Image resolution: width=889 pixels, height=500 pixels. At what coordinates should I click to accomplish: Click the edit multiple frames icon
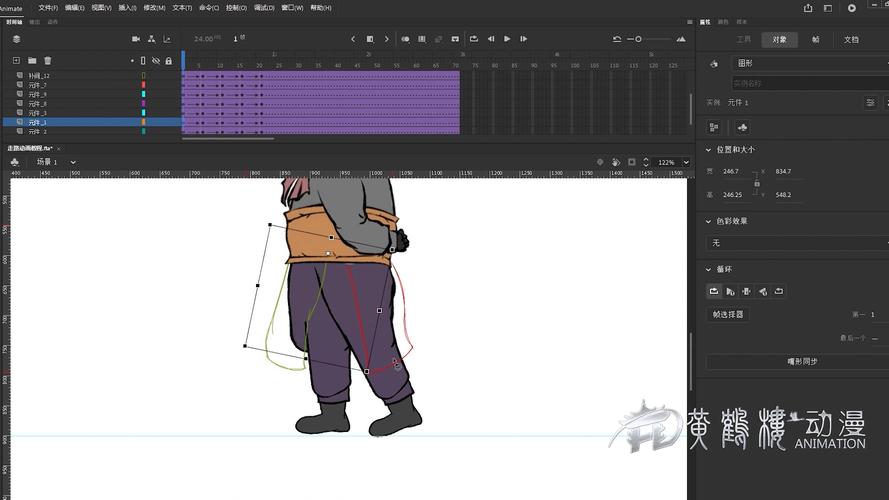422,39
